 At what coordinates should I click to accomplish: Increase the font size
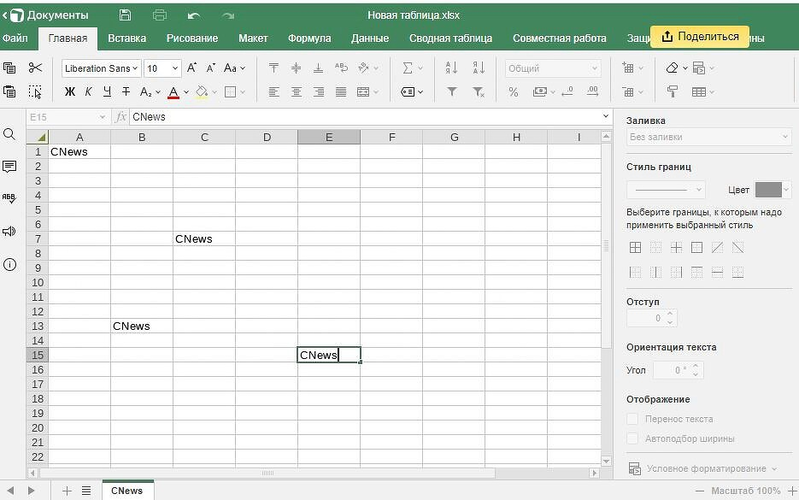click(192, 68)
